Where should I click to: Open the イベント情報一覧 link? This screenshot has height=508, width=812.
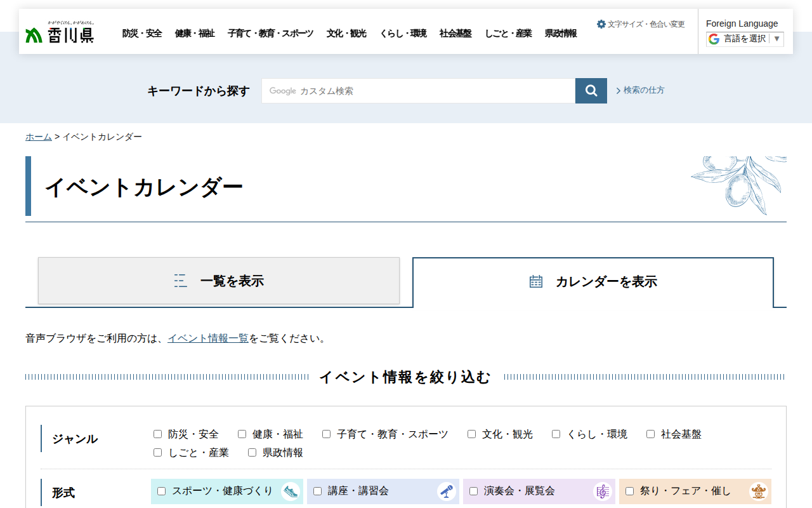(x=208, y=338)
